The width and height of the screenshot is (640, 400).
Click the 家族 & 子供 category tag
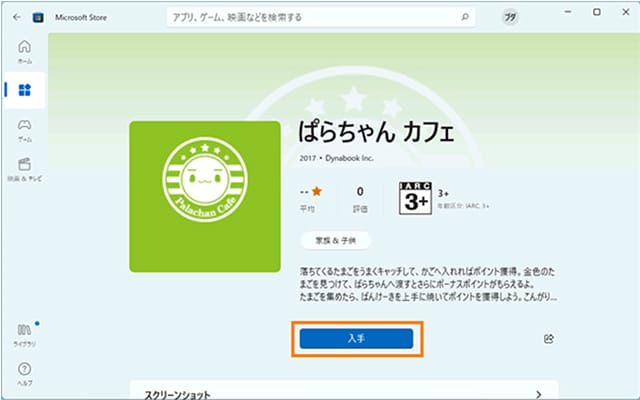tap(336, 240)
